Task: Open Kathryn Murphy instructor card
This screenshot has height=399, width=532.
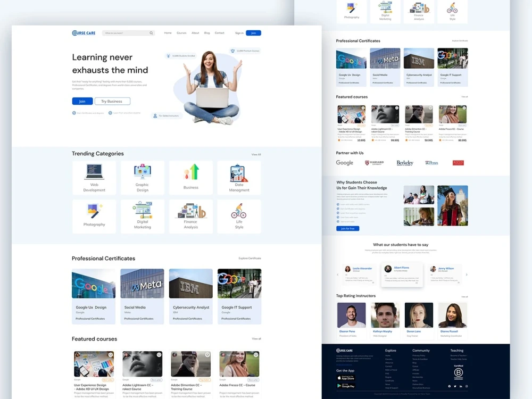Action: (385, 320)
